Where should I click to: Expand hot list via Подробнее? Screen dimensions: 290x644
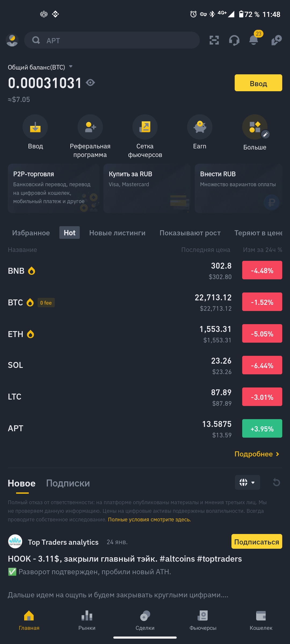pyautogui.click(x=257, y=454)
